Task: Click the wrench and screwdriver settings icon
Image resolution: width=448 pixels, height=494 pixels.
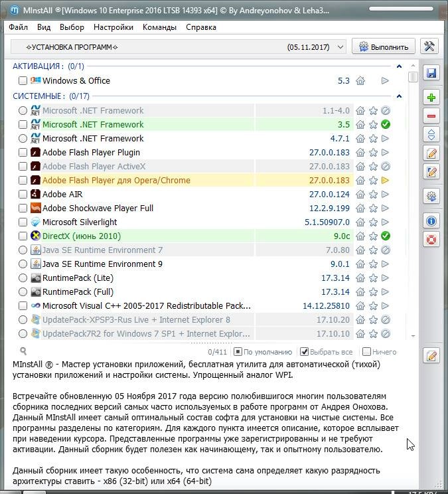Action: [429, 46]
